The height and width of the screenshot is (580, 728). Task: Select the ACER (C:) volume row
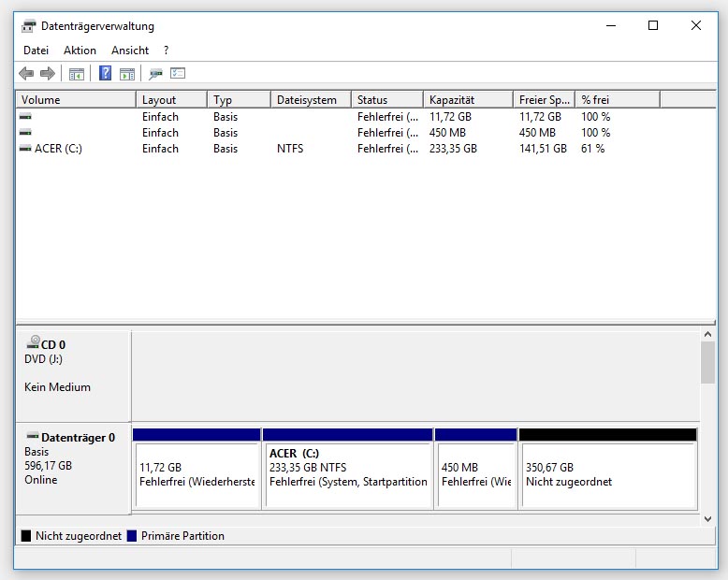[x=58, y=149]
